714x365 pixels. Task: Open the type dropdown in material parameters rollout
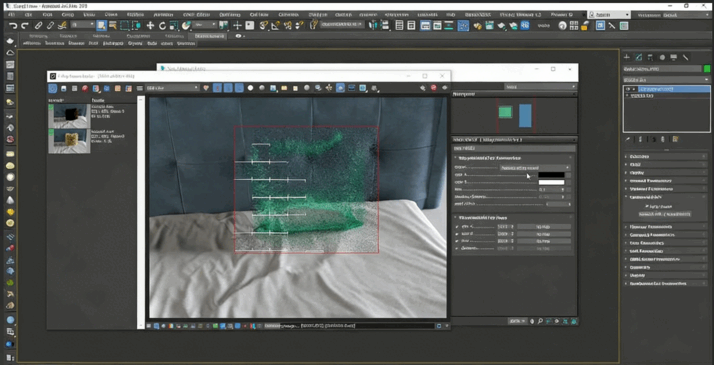[x=535, y=167]
